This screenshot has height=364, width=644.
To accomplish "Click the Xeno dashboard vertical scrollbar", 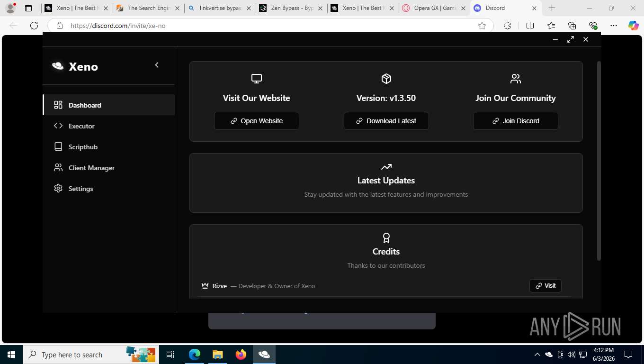I will click(599, 161).
